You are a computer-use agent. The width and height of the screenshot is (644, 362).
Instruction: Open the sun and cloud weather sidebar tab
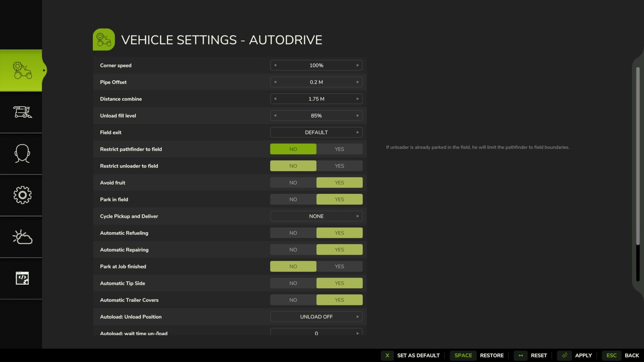point(22,237)
